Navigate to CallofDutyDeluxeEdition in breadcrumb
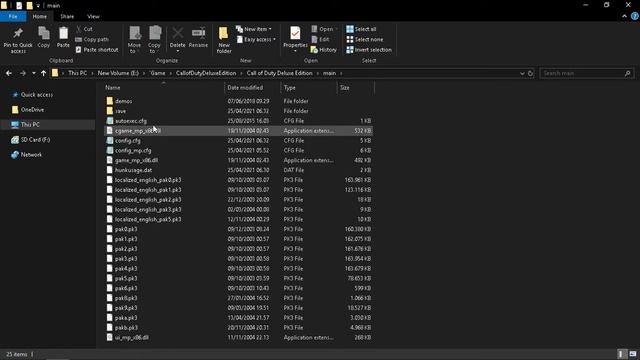The height and width of the screenshot is (360, 640). click(206, 73)
